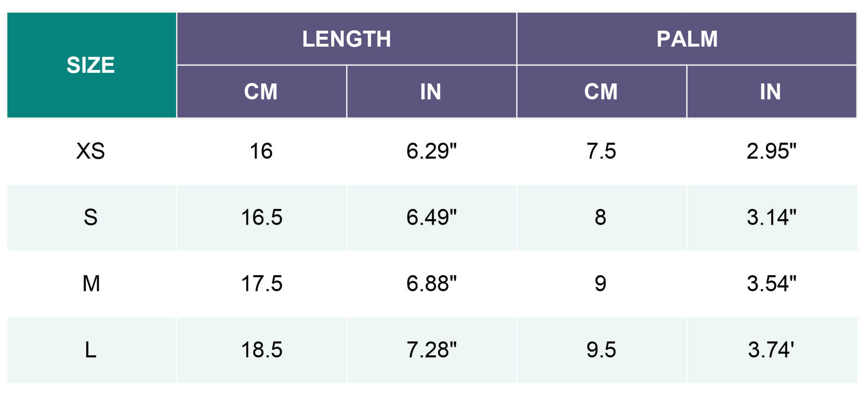Screen dimensions: 868x395
Task: Click the PALM column header
Action: tap(687, 39)
